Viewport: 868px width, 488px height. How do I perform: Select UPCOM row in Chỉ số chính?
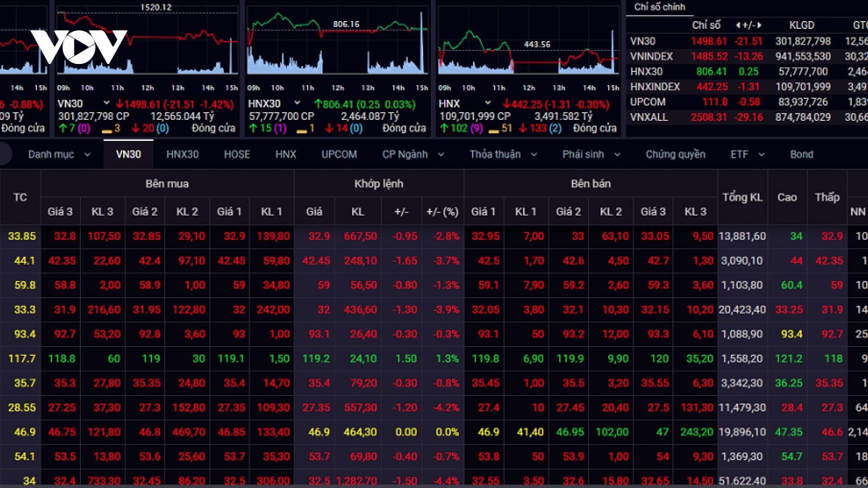[747, 102]
